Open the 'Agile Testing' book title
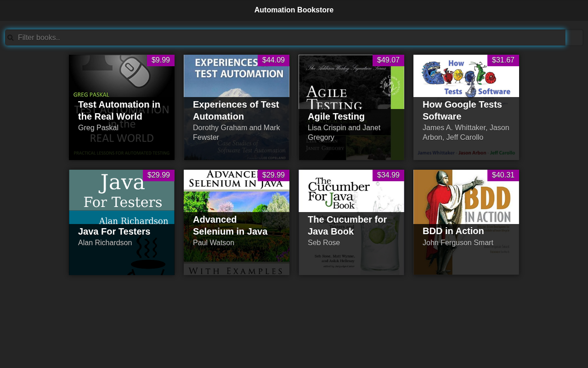The height and width of the screenshot is (368, 588). point(336,116)
